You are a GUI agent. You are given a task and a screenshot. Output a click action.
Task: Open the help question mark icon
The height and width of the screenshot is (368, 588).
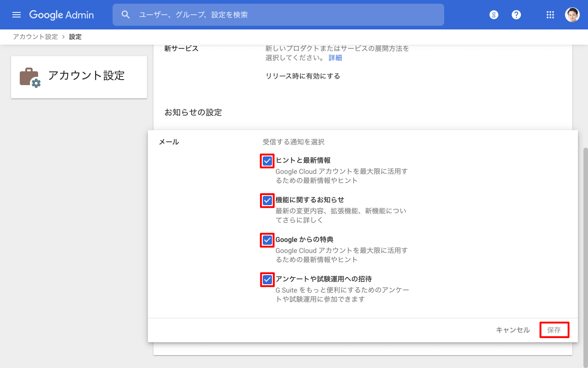coord(516,15)
